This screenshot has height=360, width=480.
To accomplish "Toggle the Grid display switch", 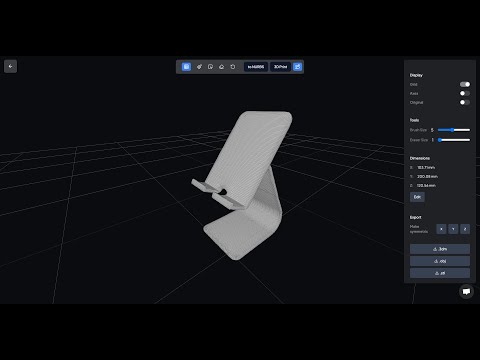I will pos(465,84).
